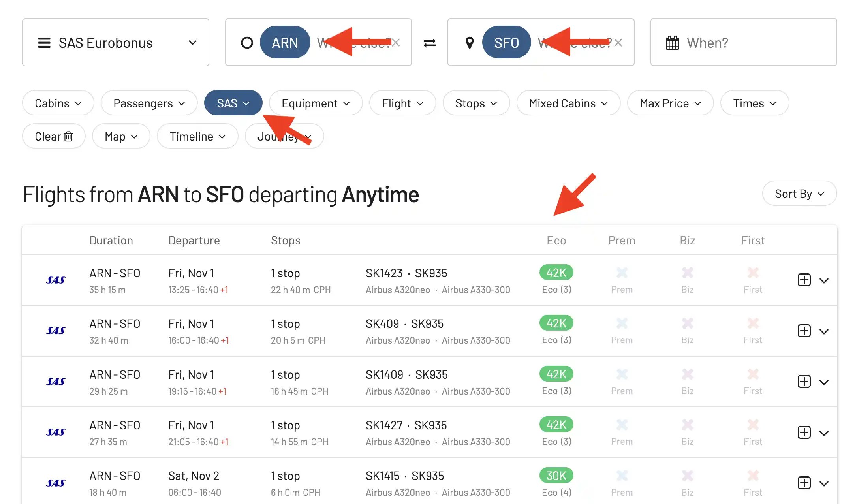Expand the SK1409 flight row
This screenshot has width=857, height=504.
[x=824, y=382]
